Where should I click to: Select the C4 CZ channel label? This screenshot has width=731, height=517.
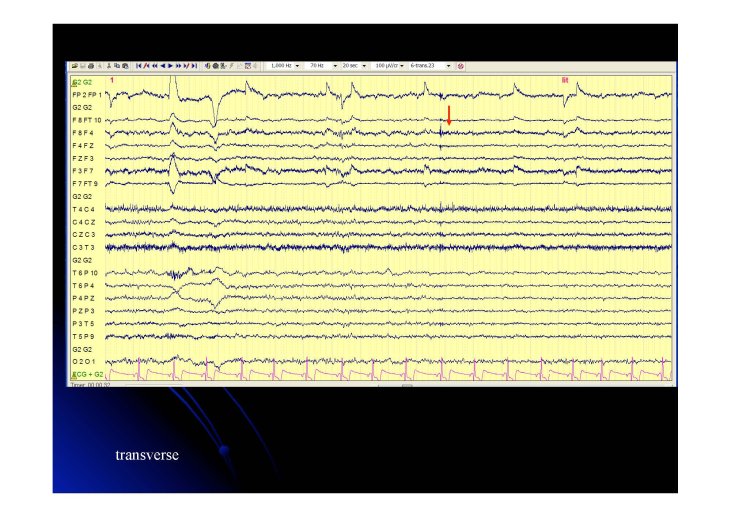pyautogui.click(x=84, y=222)
